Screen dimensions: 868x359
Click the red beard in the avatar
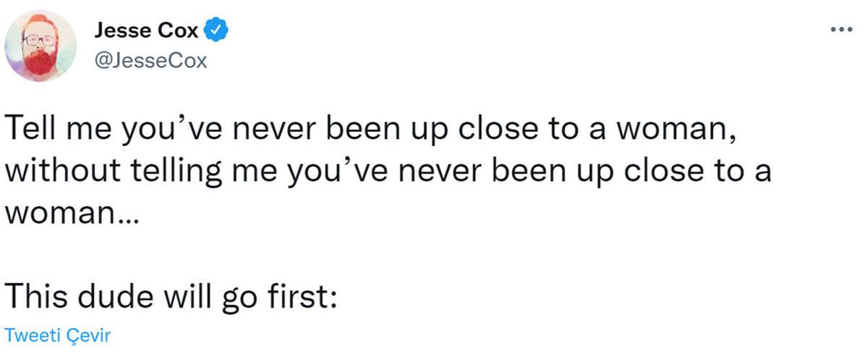pyautogui.click(x=39, y=63)
